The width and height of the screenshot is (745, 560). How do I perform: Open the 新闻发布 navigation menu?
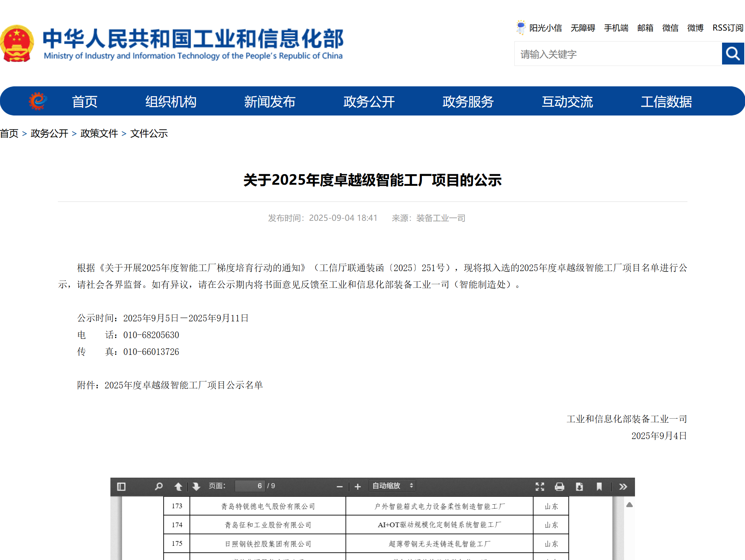pyautogui.click(x=270, y=102)
